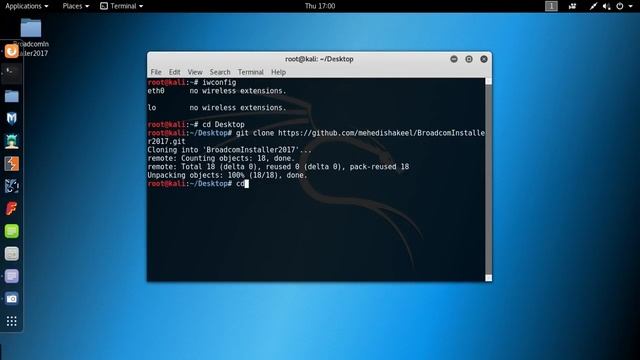640x360 pixels.
Task: Click the users icon in top bar
Action: [572, 6]
